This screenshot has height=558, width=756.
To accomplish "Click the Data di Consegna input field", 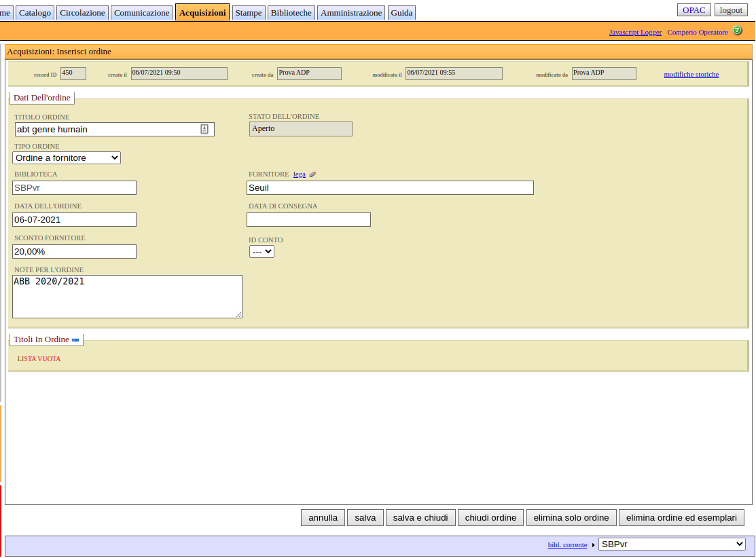I will (x=308, y=219).
